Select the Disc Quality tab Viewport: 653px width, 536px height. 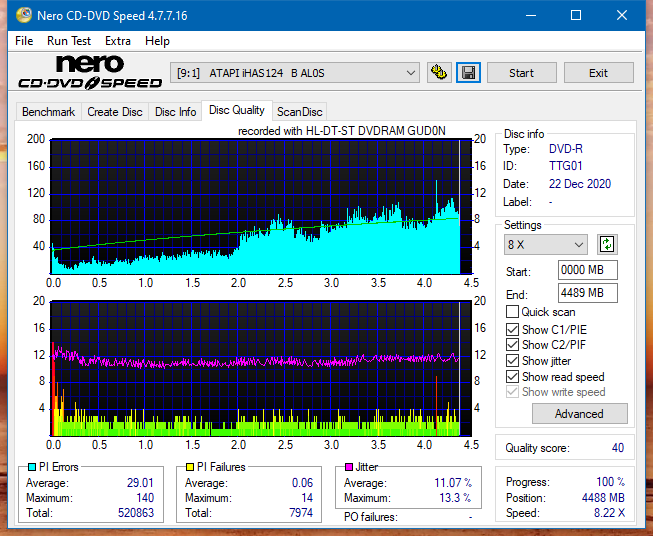(x=237, y=110)
